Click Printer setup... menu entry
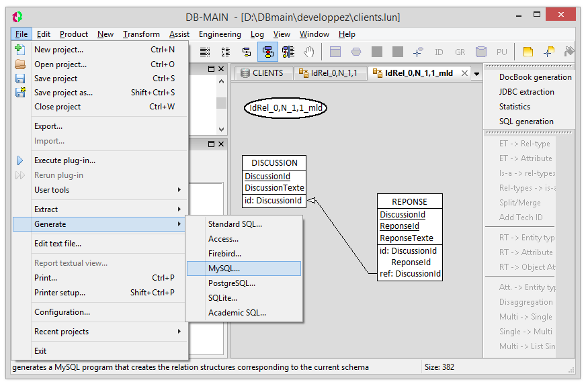 (x=99, y=293)
